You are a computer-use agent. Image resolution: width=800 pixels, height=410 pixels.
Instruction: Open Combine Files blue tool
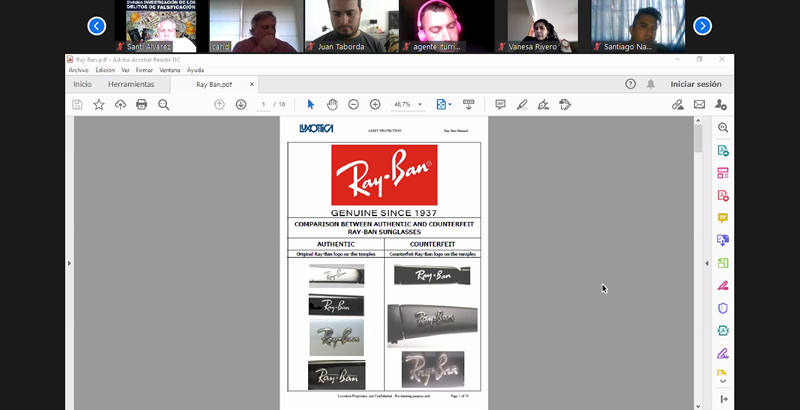723,240
